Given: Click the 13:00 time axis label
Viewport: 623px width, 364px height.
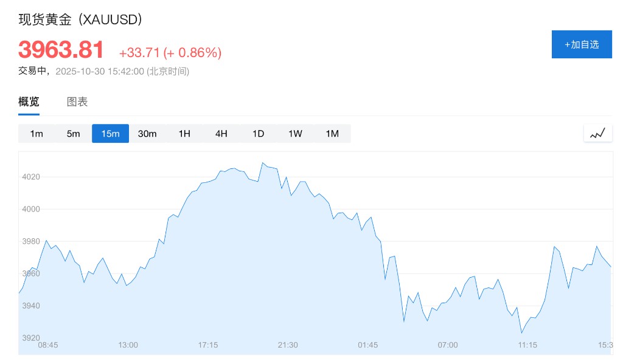Looking at the screenshot, I should 128,345.
